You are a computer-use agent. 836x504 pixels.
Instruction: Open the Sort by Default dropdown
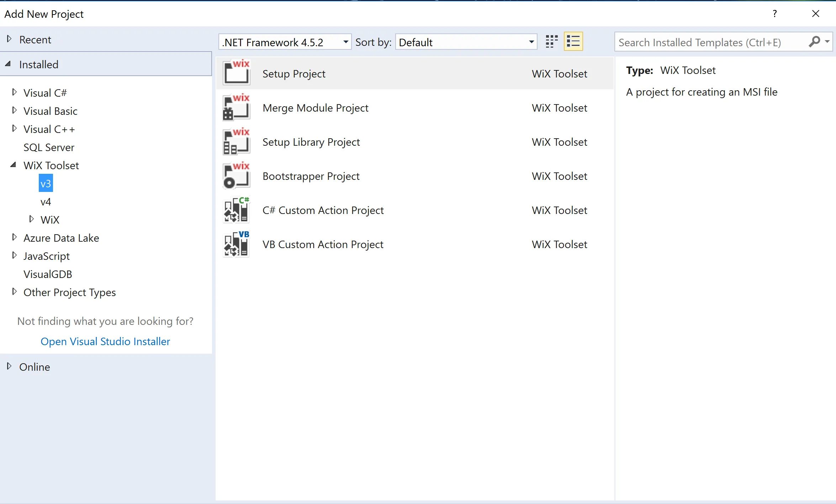(x=531, y=42)
